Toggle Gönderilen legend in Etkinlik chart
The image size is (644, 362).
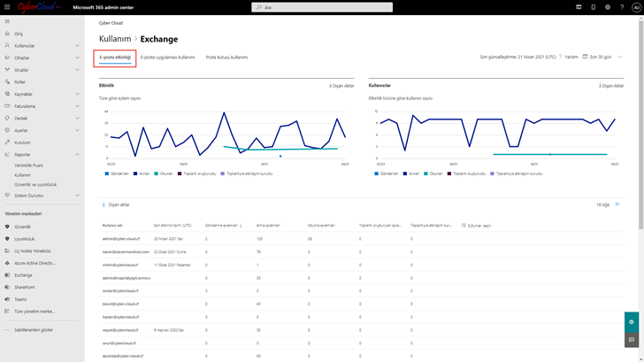click(x=117, y=173)
